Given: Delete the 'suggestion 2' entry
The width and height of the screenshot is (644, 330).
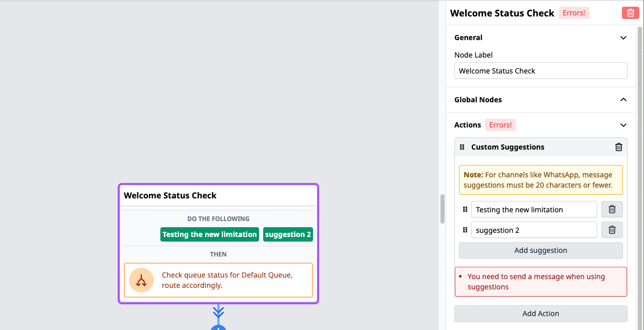Looking at the screenshot, I should [612, 230].
